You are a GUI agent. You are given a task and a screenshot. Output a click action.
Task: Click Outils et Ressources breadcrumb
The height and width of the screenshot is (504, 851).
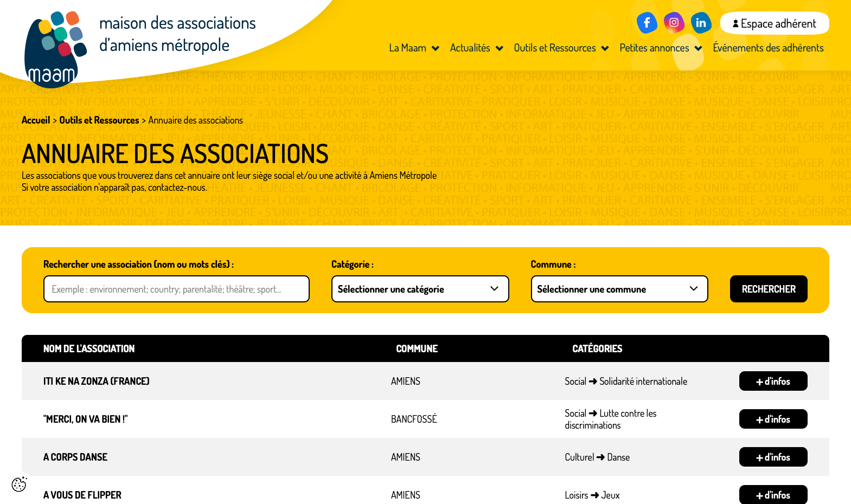pos(99,120)
